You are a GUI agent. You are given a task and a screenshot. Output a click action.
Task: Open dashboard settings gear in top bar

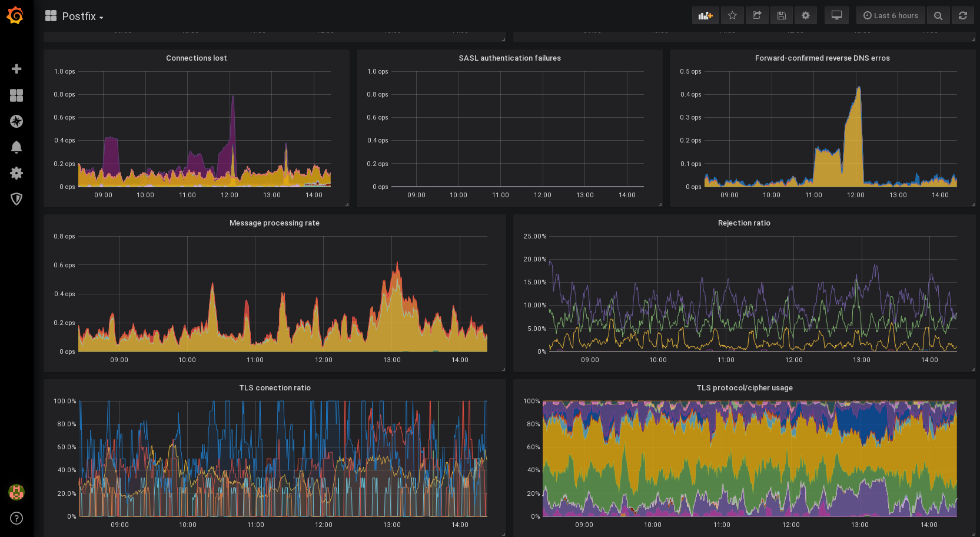(806, 16)
